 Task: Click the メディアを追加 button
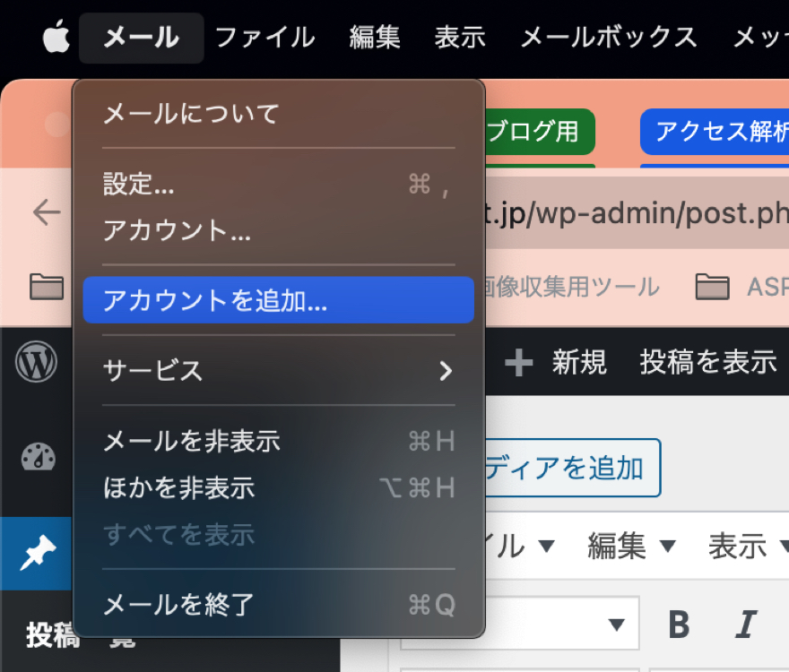click(573, 468)
